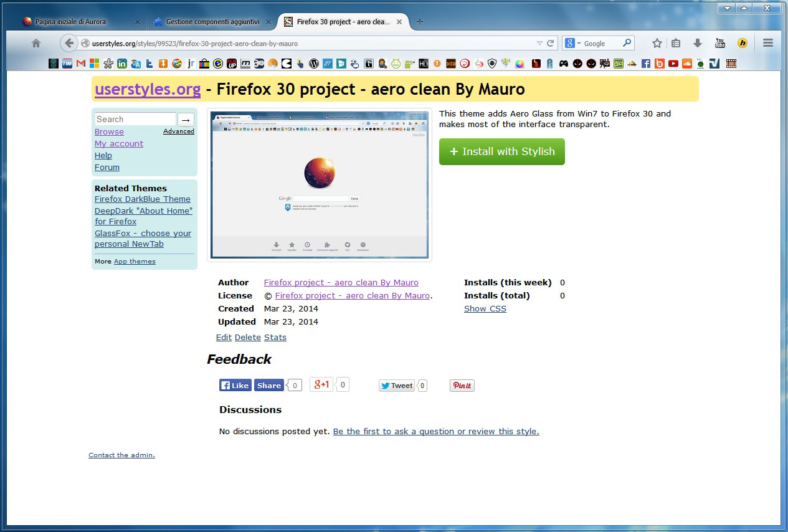The image size is (788, 532).
Task: Open GlassFox - choose your personal NewTab
Action: tap(143, 239)
